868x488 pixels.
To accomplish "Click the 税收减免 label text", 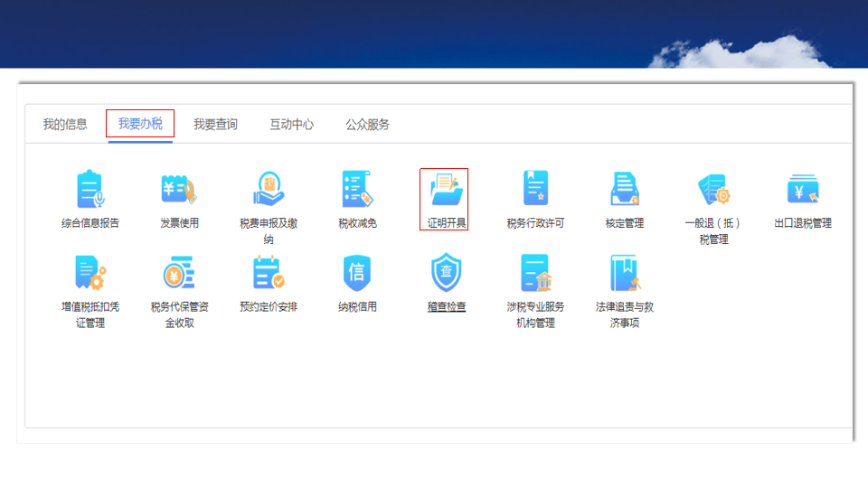I will (358, 223).
